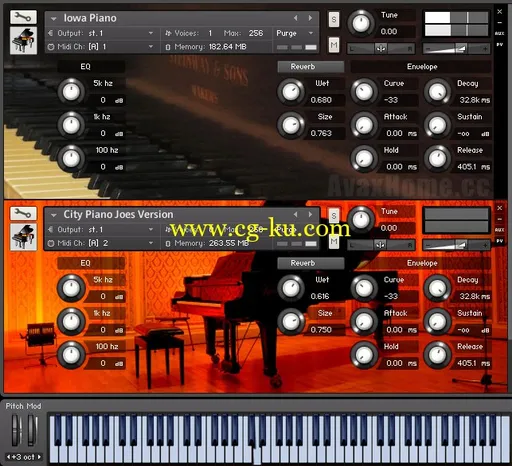Click City Piano pan slider
This screenshot has height=466, width=512.
click(x=381, y=245)
